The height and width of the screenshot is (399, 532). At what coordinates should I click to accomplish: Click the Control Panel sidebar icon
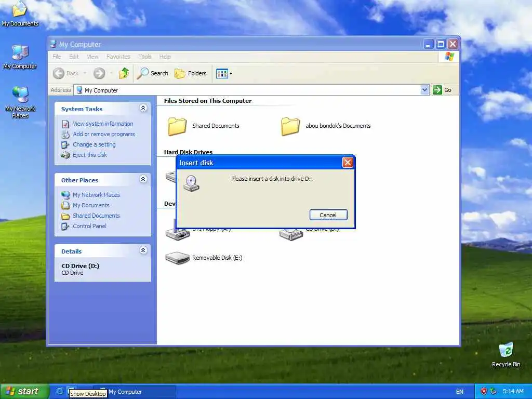pos(65,227)
